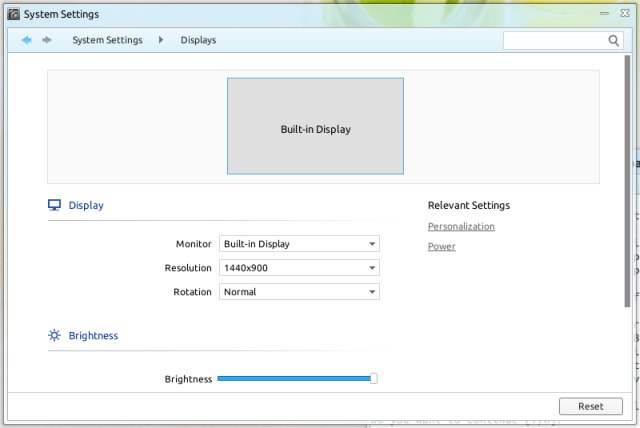Open the Rotation dropdown set to Normal
Viewport: 640px width, 428px height.
299,292
